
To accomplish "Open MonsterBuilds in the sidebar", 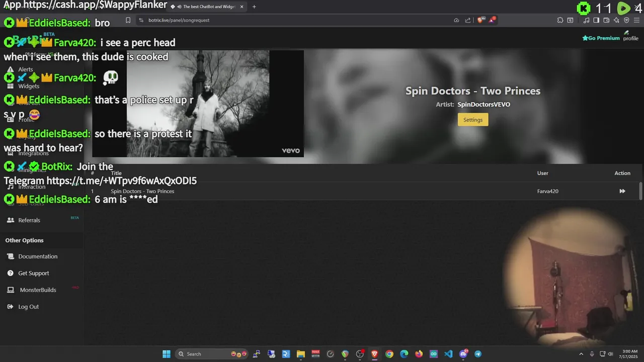I will [38, 290].
